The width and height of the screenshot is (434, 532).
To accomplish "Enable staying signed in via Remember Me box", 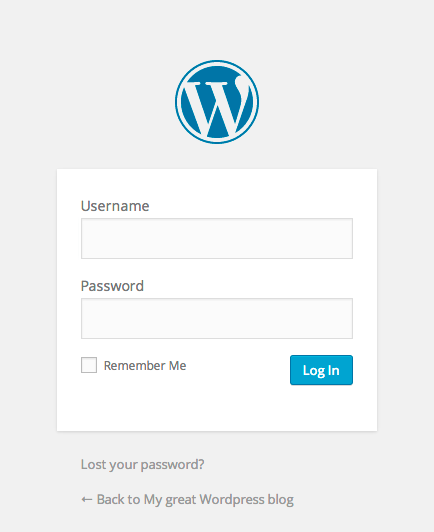I will click(x=89, y=365).
